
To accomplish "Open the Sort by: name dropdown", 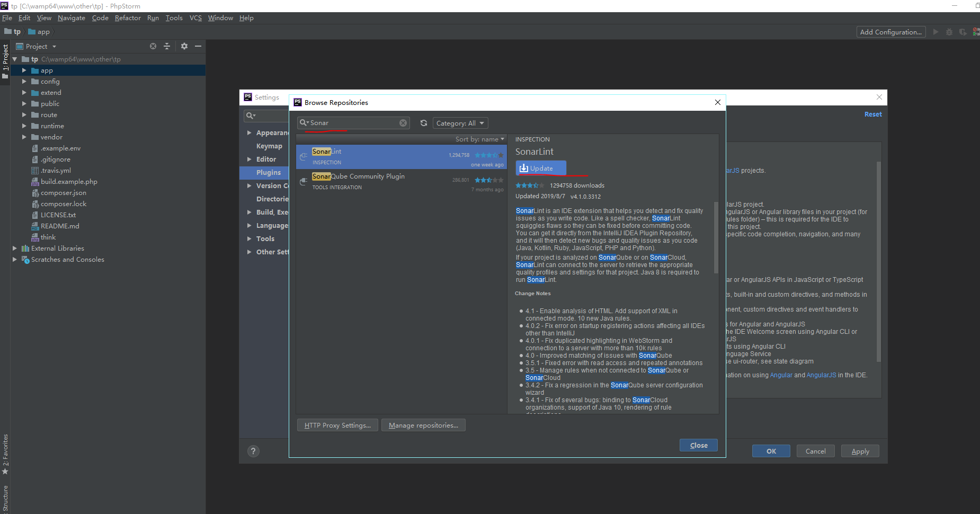I will click(480, 139).
